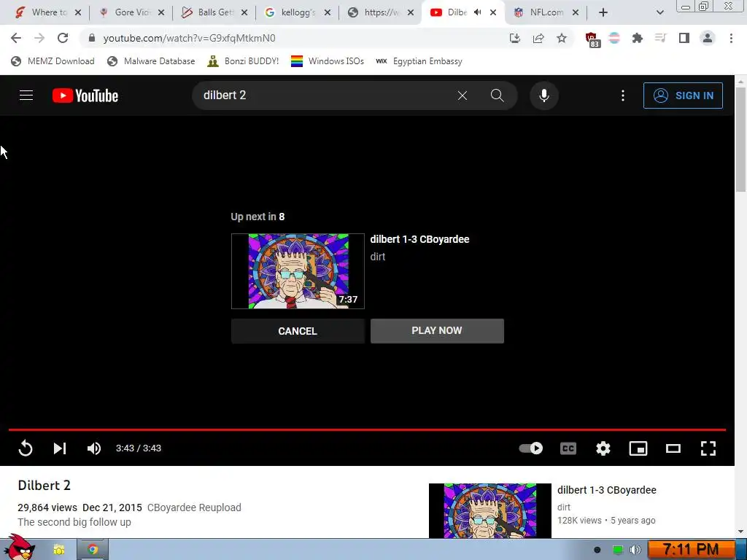Click the Angry Birds start button
This screenshot has width=747, height=560.
point(19,547)
